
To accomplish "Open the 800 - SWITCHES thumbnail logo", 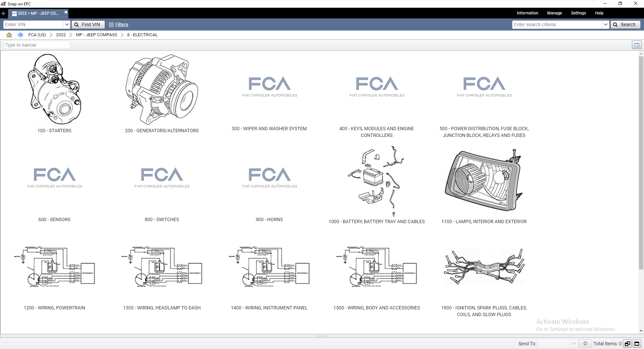I will (162, 178).
